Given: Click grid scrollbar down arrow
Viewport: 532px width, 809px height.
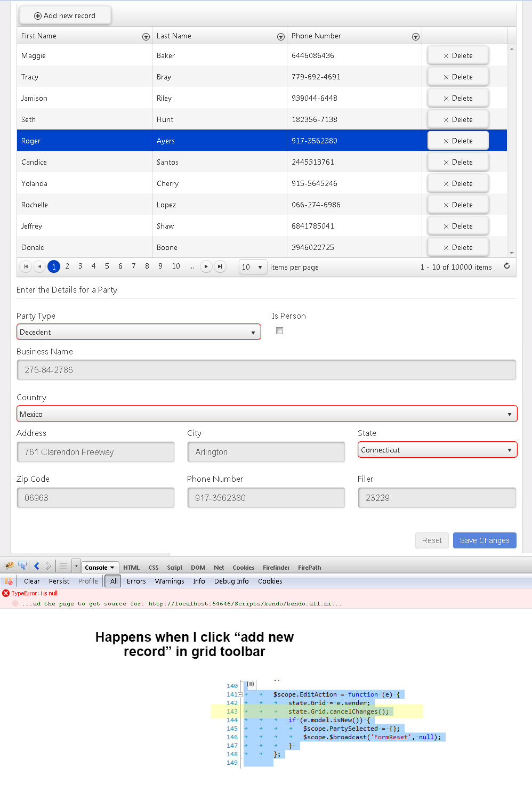Looking at the screenshot, I should 512,253.
